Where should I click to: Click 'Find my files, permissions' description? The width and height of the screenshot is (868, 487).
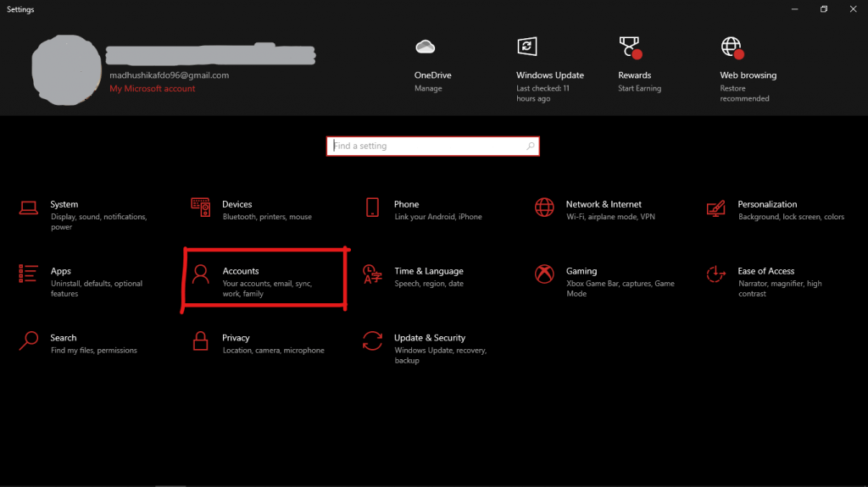93,351
